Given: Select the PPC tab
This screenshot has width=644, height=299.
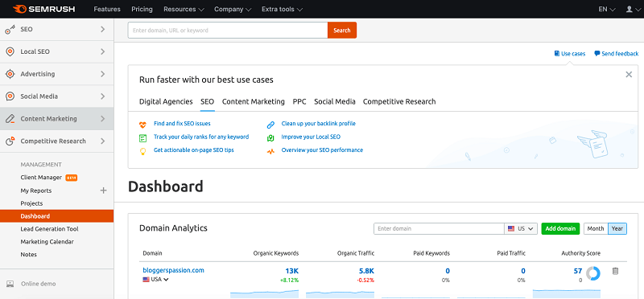Looking at the screenshot, I should pos(299,102).
